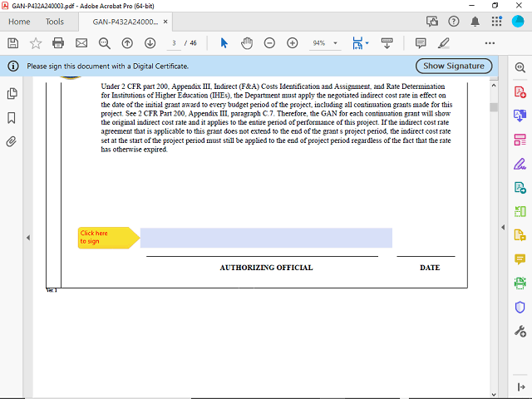
Task: Open the page thumbnails panel
Action: click(x=12, y=93)
